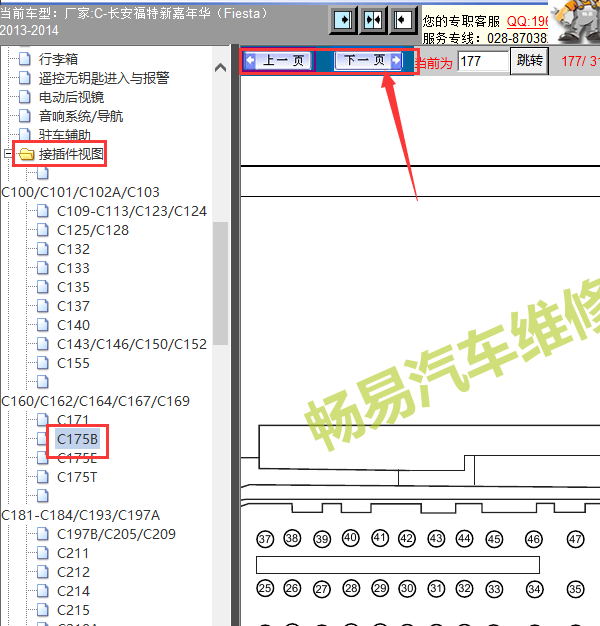The width and height of the screenshot is (600, 626).
Task: Click the page icon beside C214
Action: 43,591
